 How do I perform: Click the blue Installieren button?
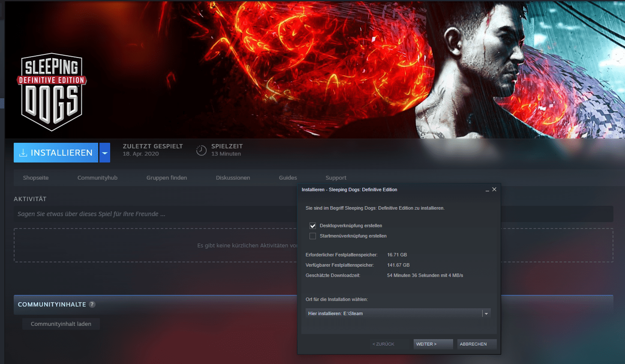point(56,153)
